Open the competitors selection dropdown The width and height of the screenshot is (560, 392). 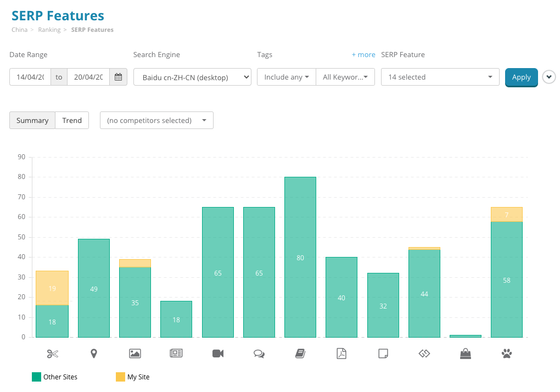coord(156,120)
